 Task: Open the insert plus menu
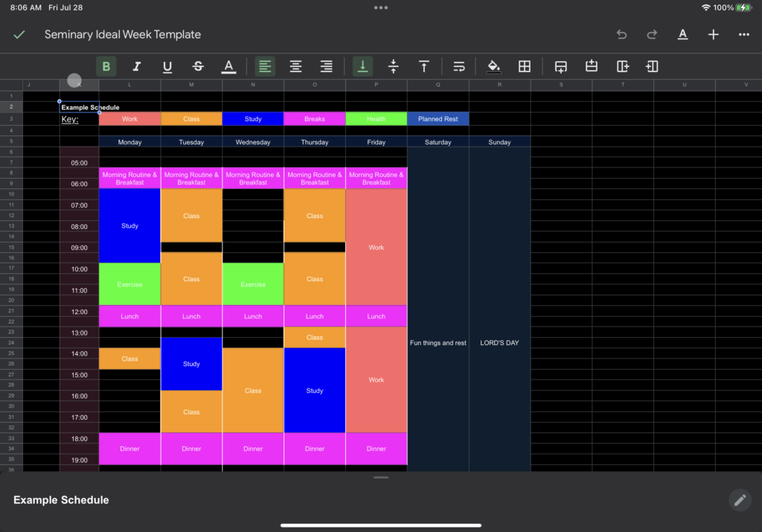pyautogui.click(x=713, y=34)
